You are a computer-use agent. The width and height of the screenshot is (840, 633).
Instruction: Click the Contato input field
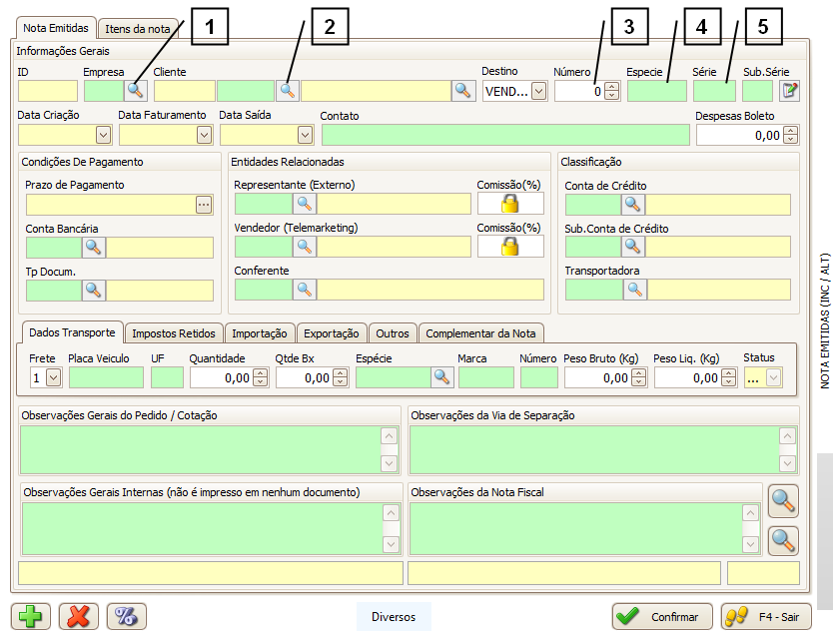(505, 135)
